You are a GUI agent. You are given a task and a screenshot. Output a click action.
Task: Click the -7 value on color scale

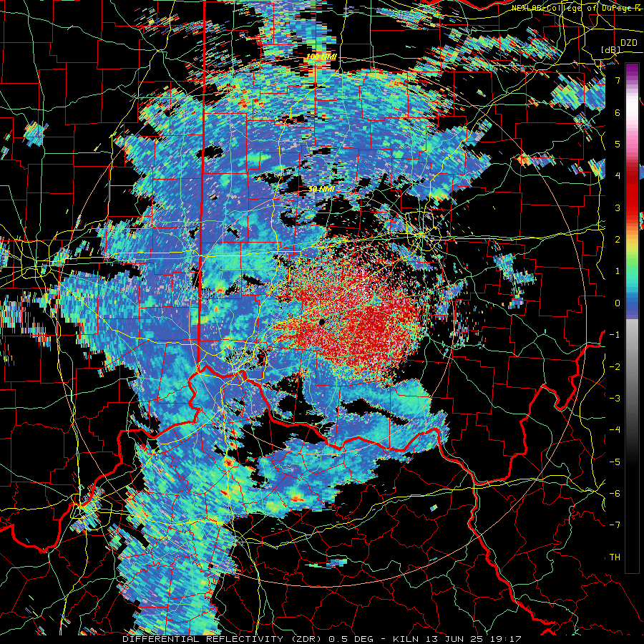pyautogui.click(x=615, y=525)
